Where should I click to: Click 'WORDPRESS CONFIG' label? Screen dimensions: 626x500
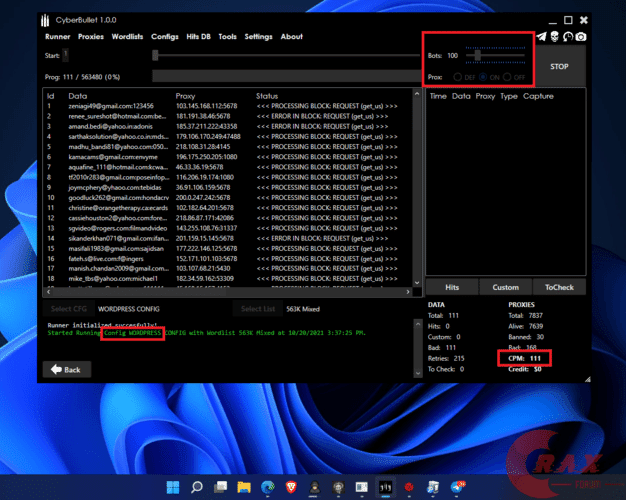(x=129, y=309)
